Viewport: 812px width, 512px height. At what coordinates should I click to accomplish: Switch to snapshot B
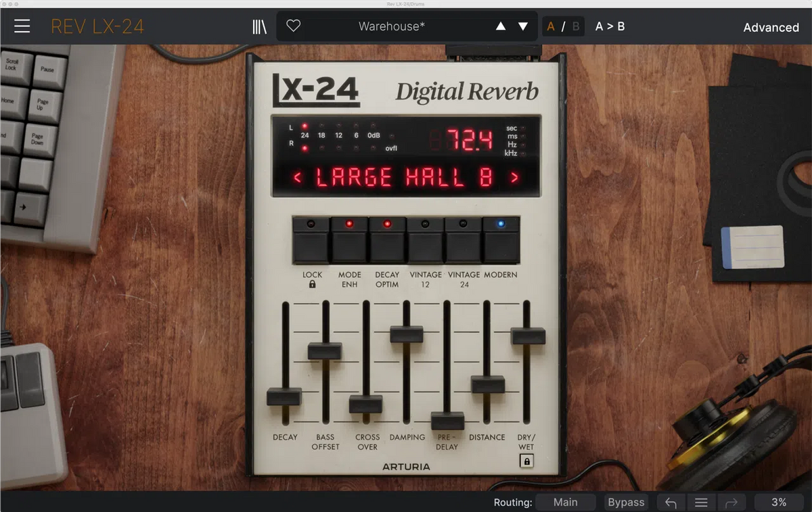[574, 26]
